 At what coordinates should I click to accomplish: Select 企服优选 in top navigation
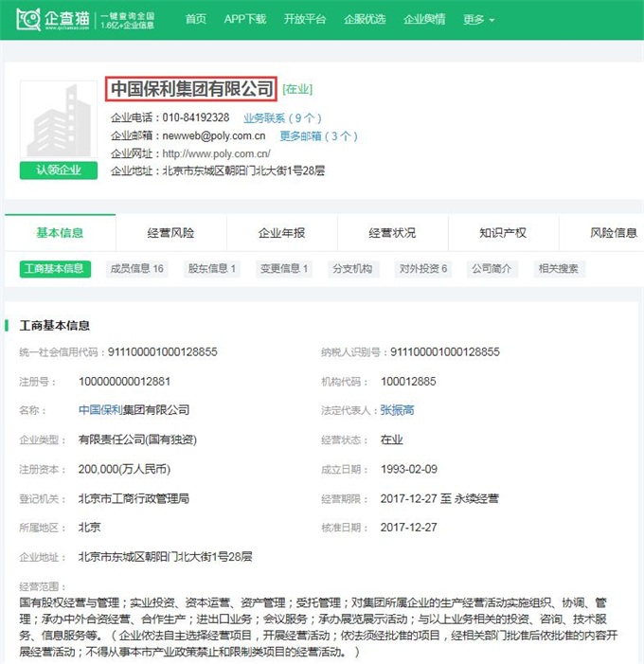pos(365,19)
